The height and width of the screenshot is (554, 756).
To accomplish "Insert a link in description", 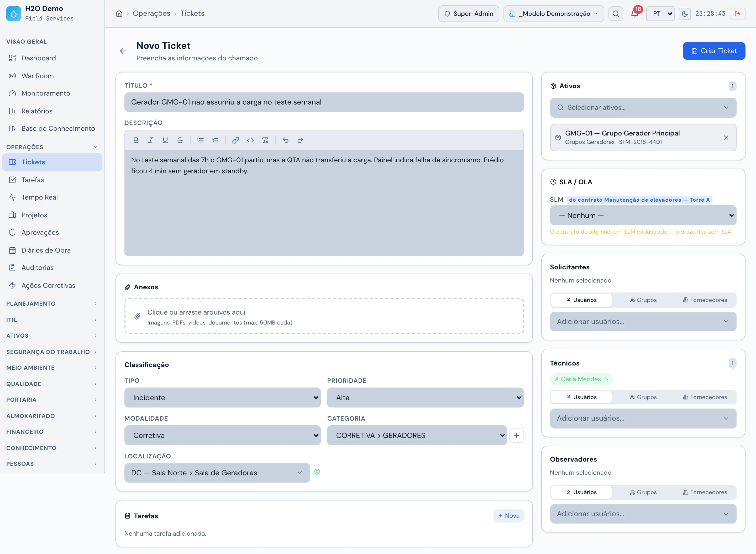I will point(236,140).
